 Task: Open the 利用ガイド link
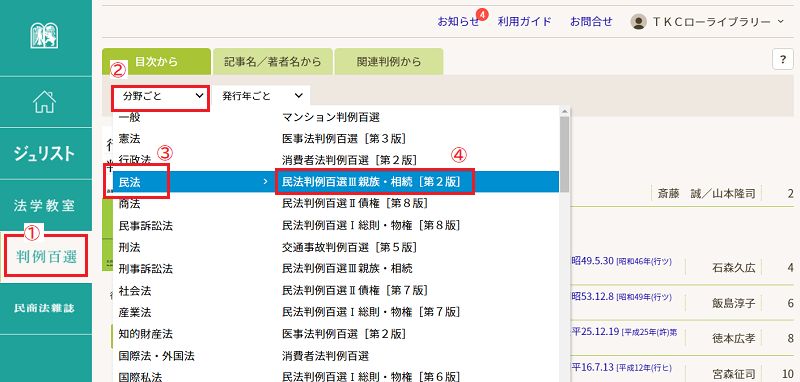tap(524, 22)
